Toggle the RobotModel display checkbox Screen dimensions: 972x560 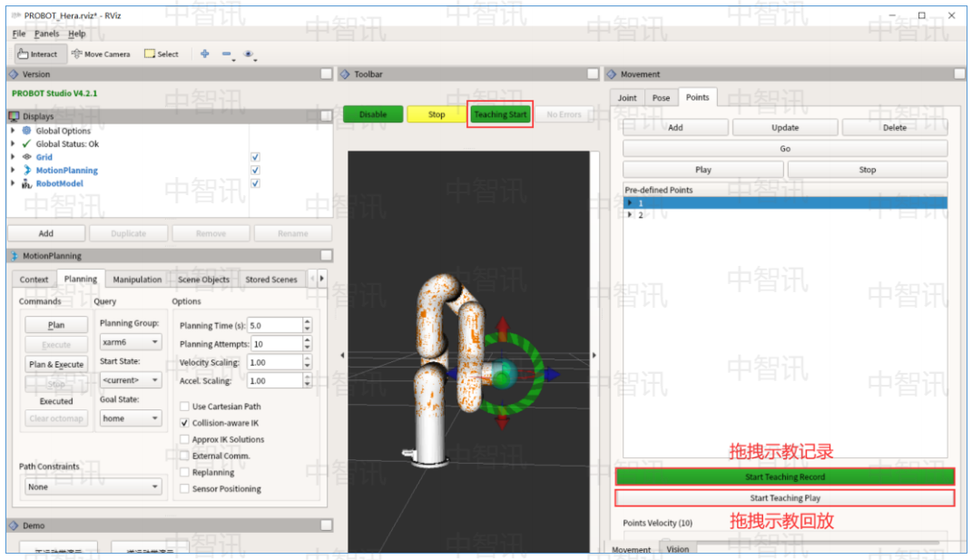[255, 183]
